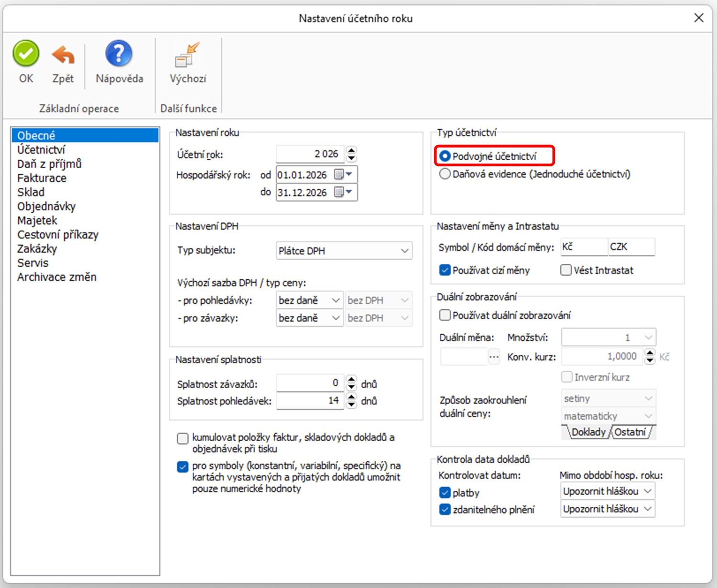Open pro pohledávky tax rate dropdown
The width and height of the screenshot is (717, 588).
tap(336, 300)
